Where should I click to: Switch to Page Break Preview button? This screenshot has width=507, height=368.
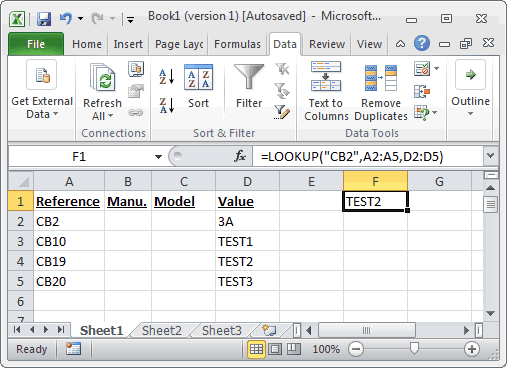(294, 349)
